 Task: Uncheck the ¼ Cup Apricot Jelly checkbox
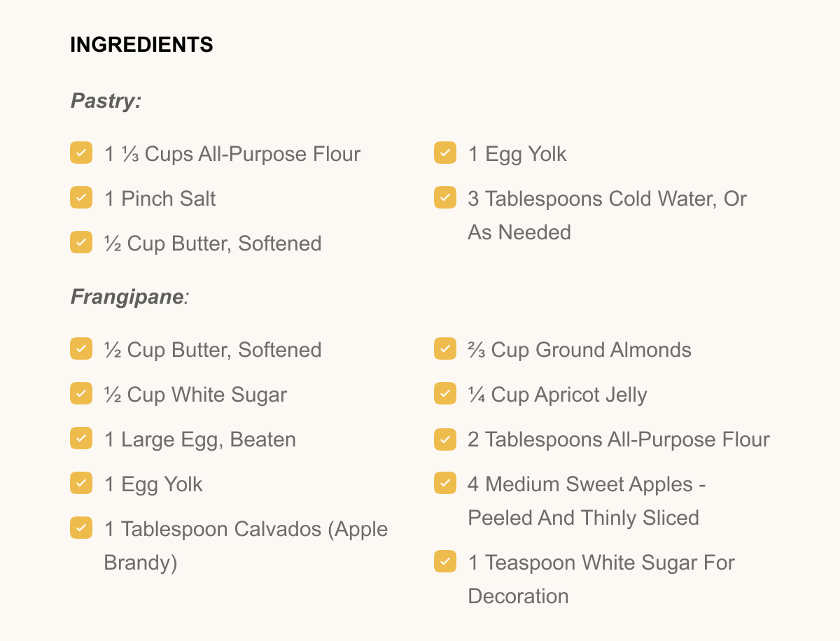coord(445,394)
